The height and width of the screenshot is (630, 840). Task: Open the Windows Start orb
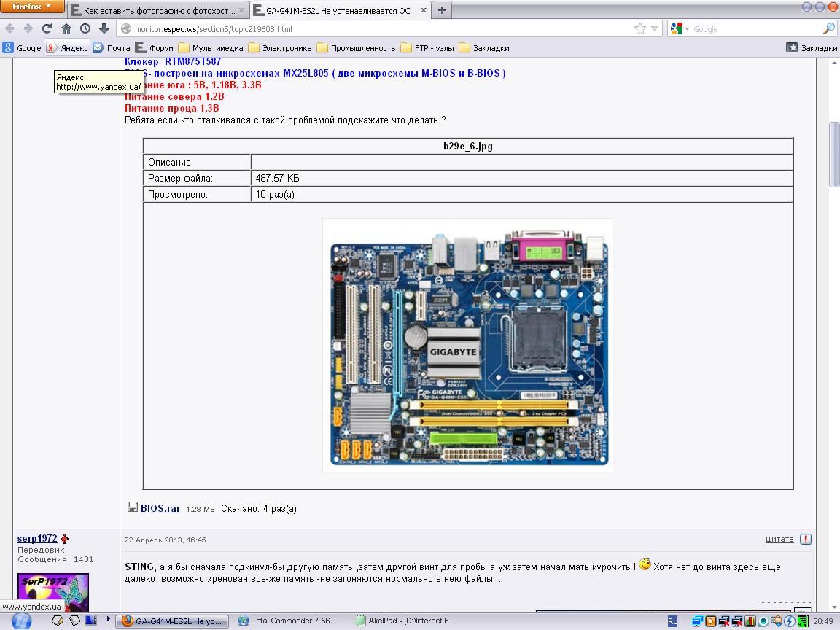tap(22, 621)
